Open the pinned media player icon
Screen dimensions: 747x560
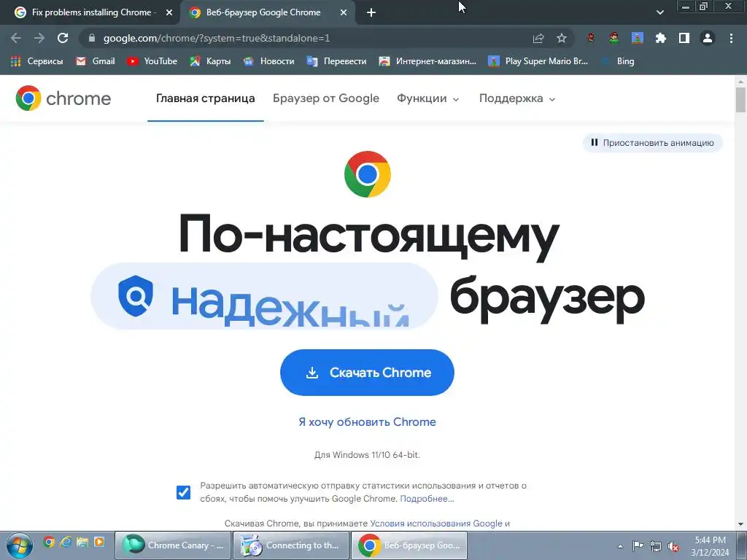pyautogui.click(x=99, y=542)
